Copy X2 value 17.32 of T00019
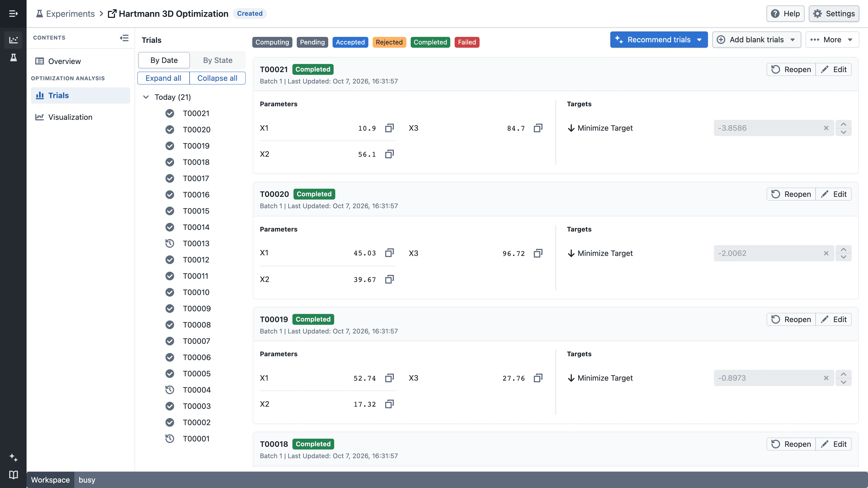868x488 pixels. click(x=389, y=404)
